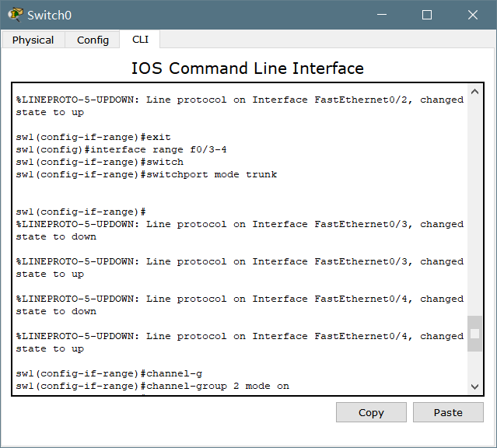Click the 'IOS Command Line Interface' heading

click(247, 68)
